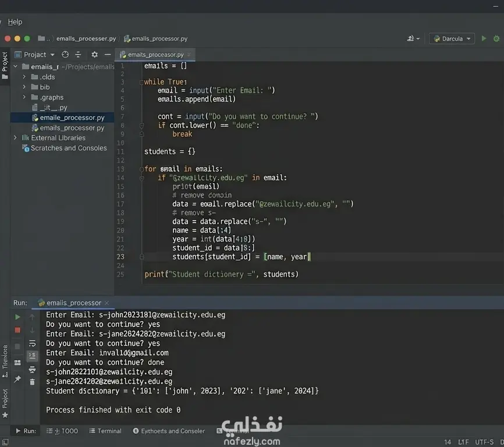Open the Run tool window button

click(x=26, y=431)
